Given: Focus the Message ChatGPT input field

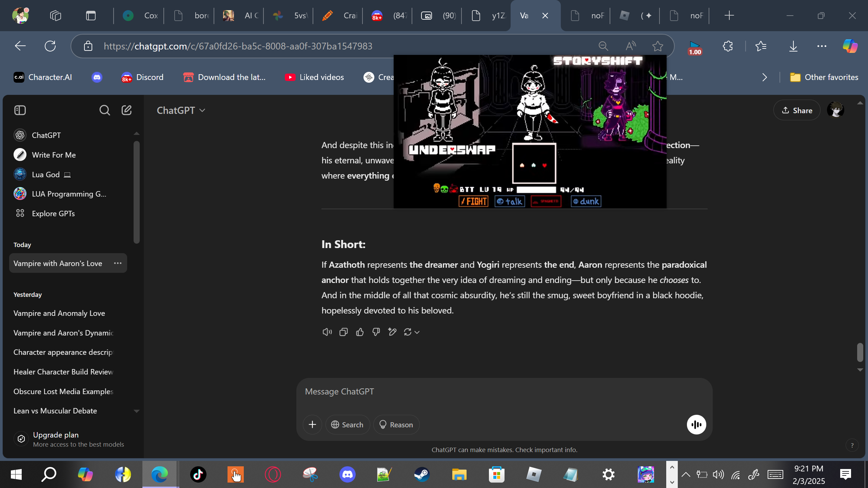Looking at the screenshot, I should (x=504, y=392).
